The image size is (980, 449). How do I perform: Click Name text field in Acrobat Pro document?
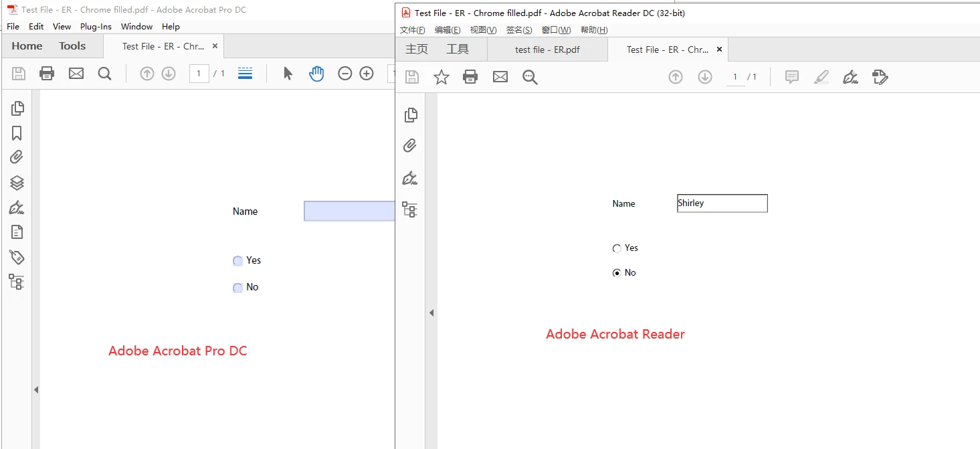(x=349, y=211)
